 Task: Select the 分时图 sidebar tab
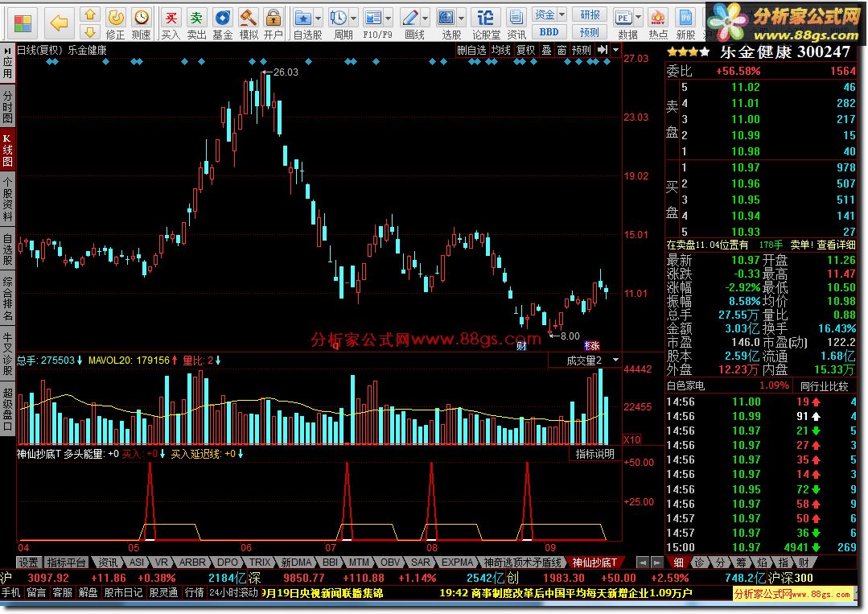coord(7,107)
